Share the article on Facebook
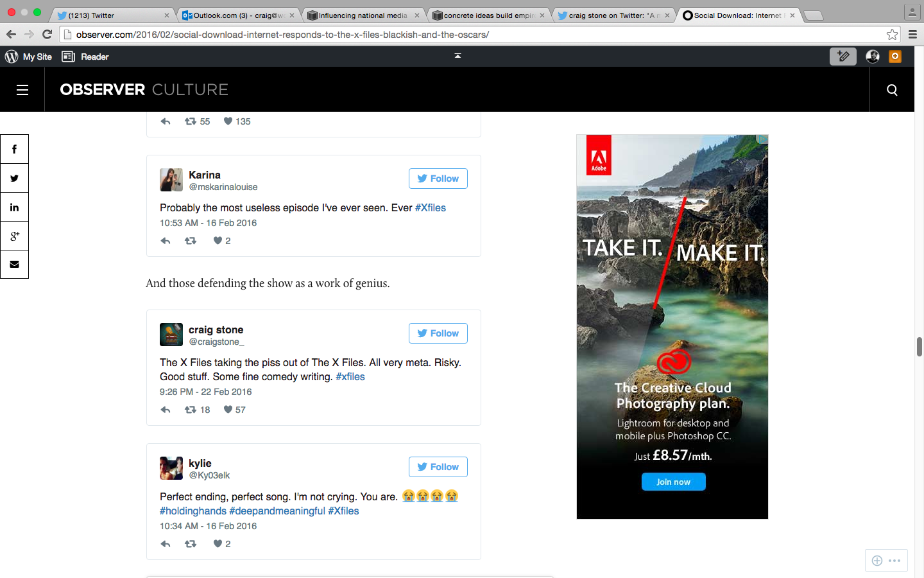The width and height of the screenshot is (924, 578). [x=14, y=149]
